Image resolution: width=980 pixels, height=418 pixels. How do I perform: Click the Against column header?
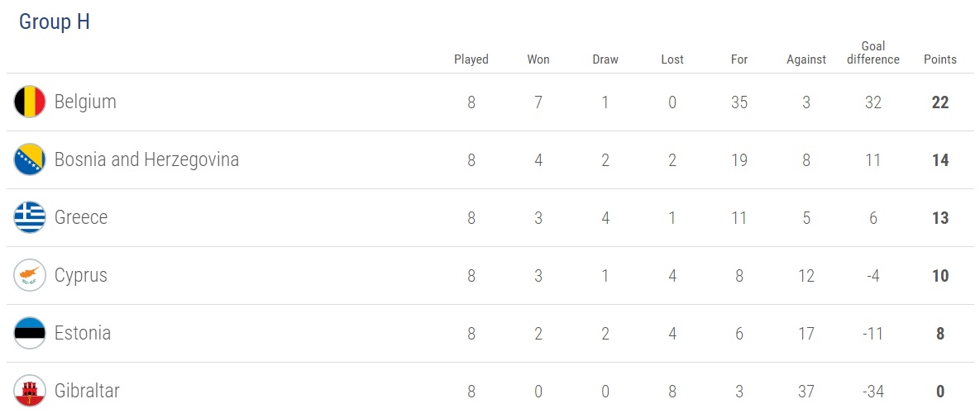pyautogui.click(x=806, y=59)
